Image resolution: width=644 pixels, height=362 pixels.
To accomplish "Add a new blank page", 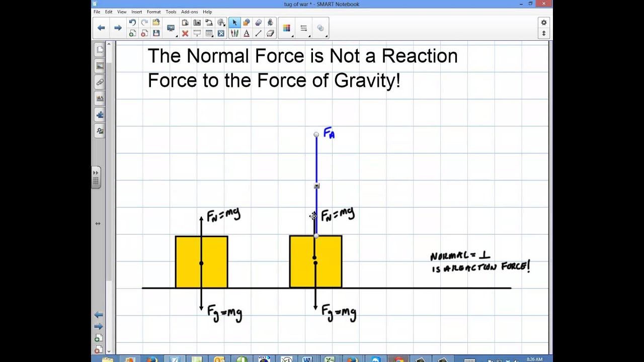I will (132, 34).
